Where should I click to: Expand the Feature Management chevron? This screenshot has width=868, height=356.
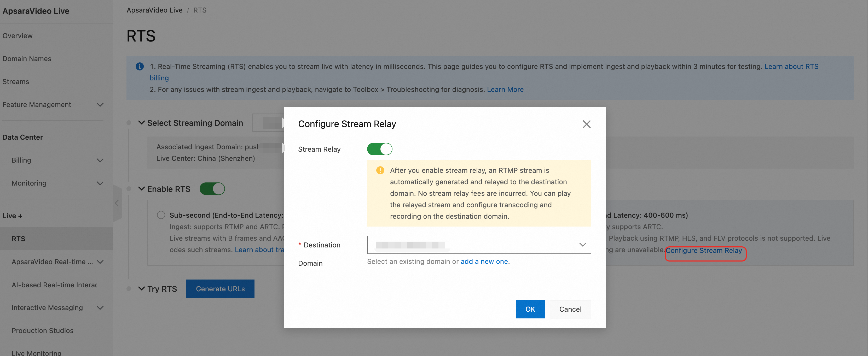pos(100,105)
